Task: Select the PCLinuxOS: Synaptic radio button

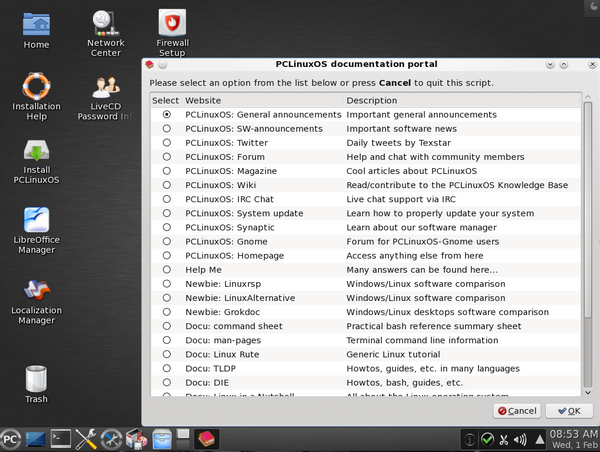Action: (x=167, y=227)
